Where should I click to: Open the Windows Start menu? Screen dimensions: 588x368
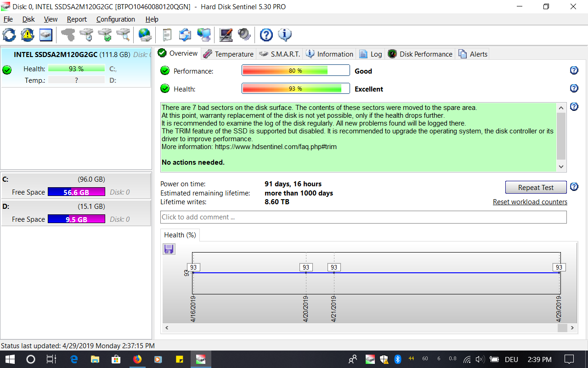(10, 359)
